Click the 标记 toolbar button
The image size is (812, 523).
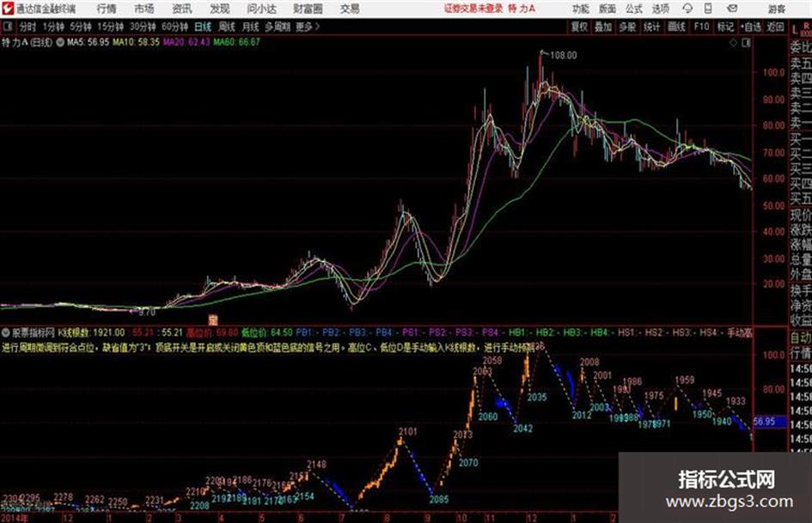pyautogui.click(x=725, y=27)
